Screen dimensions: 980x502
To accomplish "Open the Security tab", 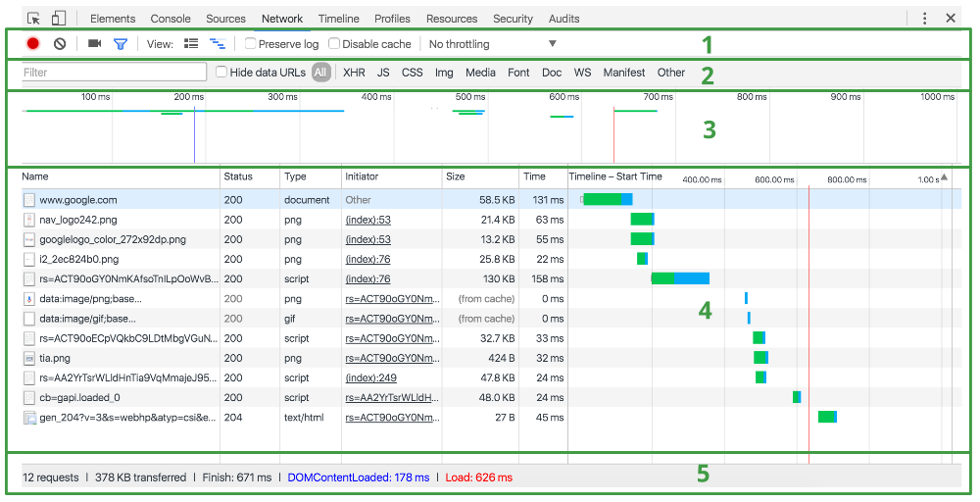I will pyautogui.click(x=513, y=19).
